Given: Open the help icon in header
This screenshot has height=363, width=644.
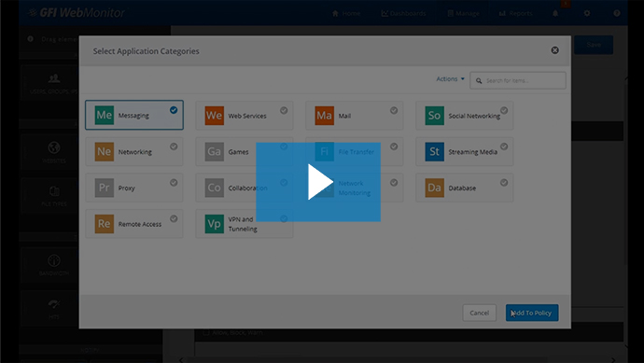Looking at the screenshot, I should pos(617,13).
